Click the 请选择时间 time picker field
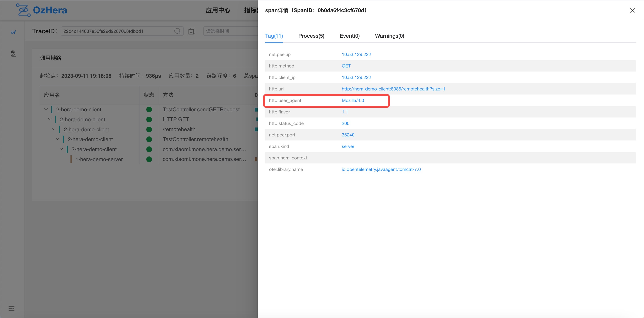644x318 pixels. click(x=230, y=31)
